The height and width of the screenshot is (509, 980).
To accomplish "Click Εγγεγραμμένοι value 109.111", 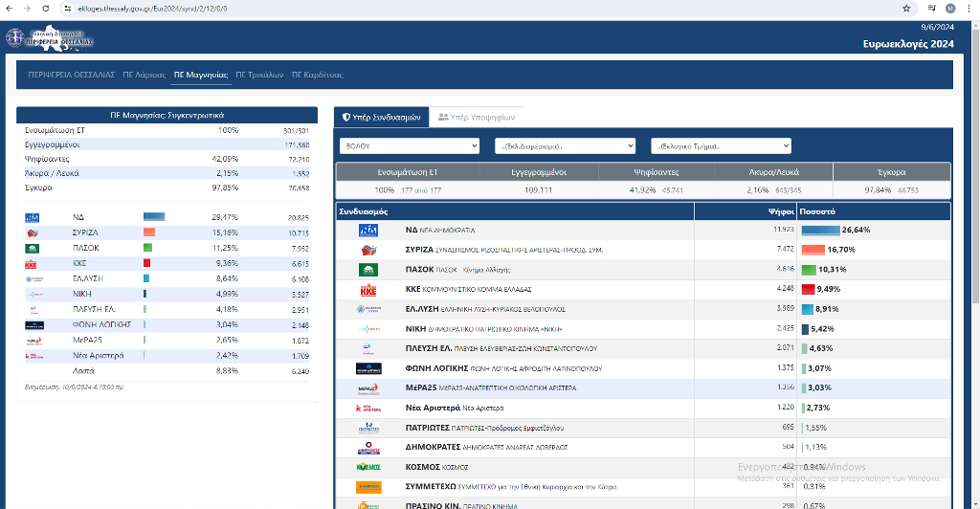I will 538,189.
